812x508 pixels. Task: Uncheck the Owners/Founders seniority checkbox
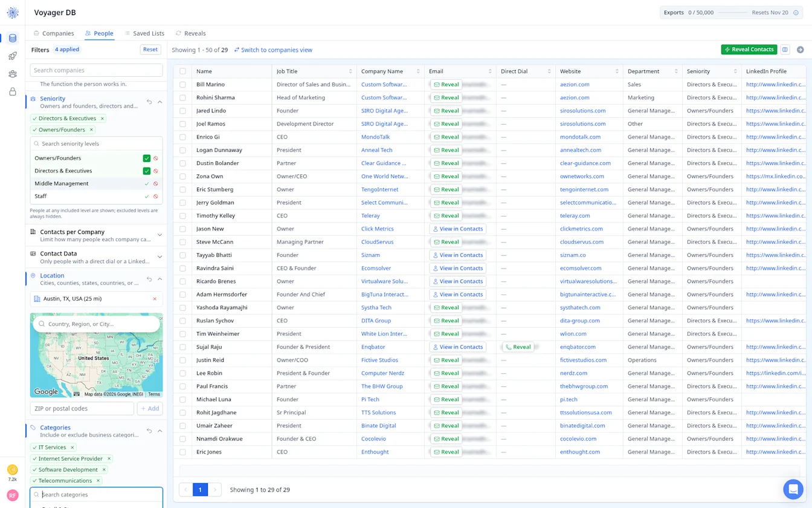click(x=146, y=158)
